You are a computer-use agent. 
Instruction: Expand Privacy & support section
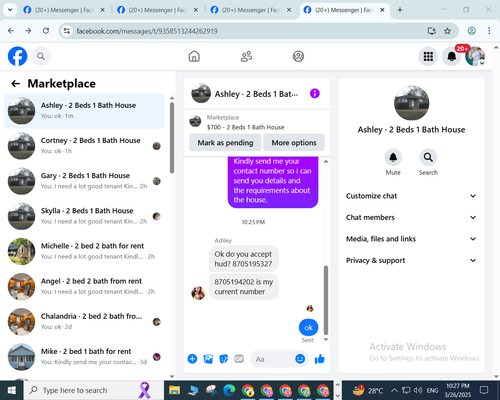(x=411, y=260)
